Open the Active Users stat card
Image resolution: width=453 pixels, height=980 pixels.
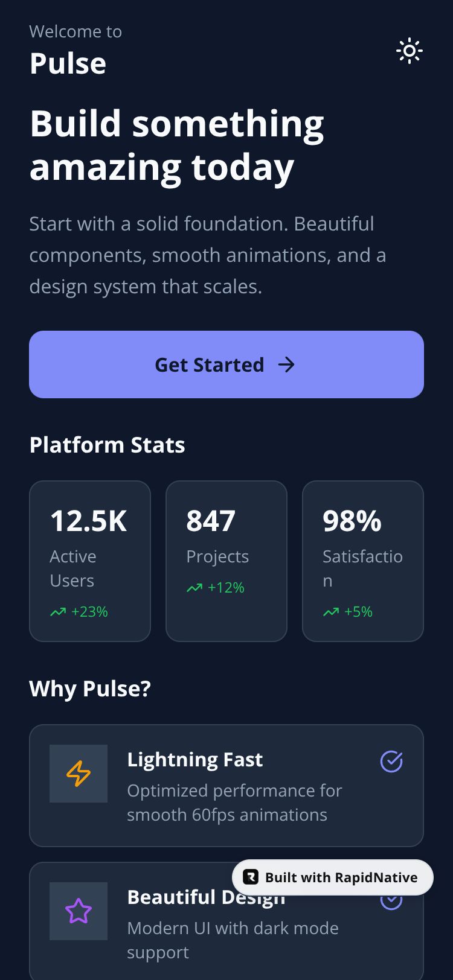point(89,561)
